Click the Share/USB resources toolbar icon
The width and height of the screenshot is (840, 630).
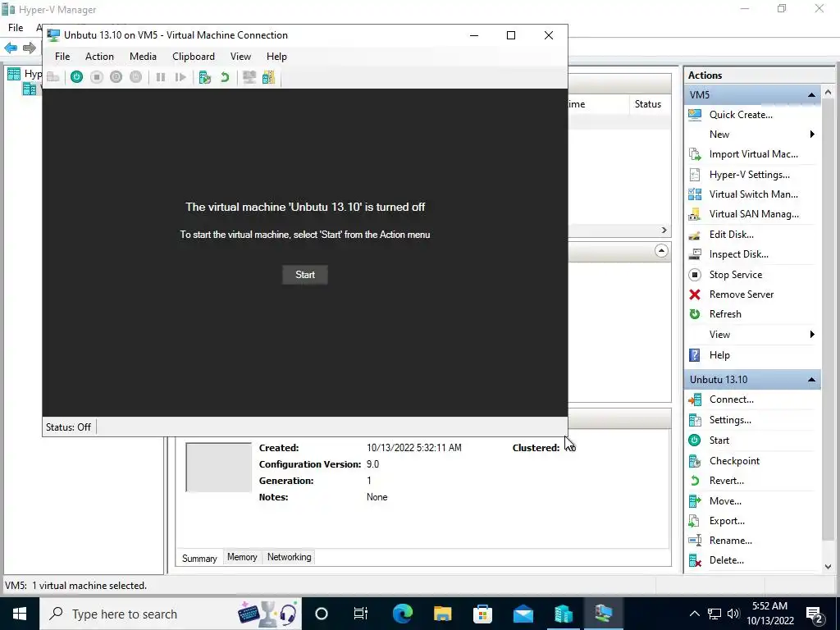268,77
